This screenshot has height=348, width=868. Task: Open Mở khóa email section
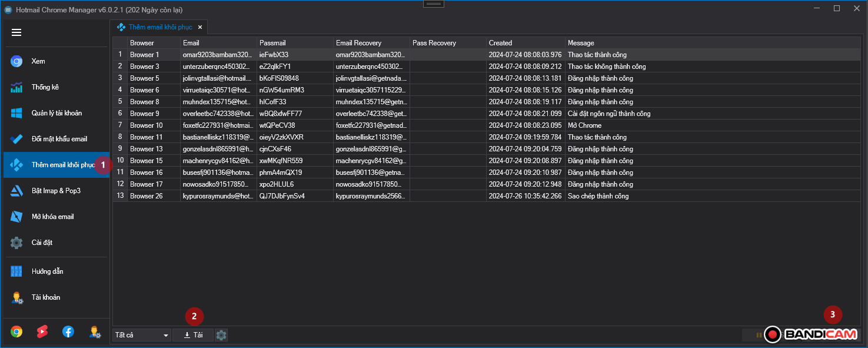point(52,217)
